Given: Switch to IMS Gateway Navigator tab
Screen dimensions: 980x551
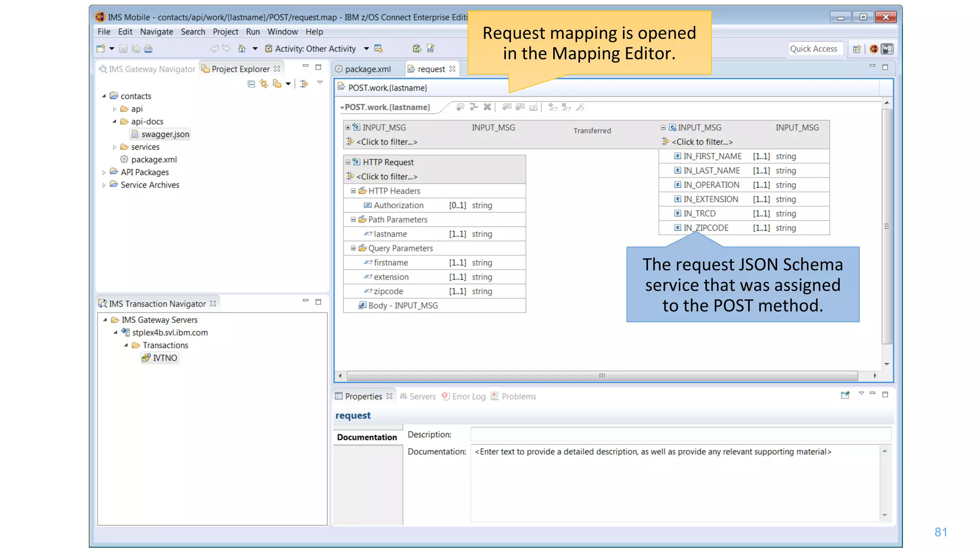Looking at the screenshot, I should (147, 69).
